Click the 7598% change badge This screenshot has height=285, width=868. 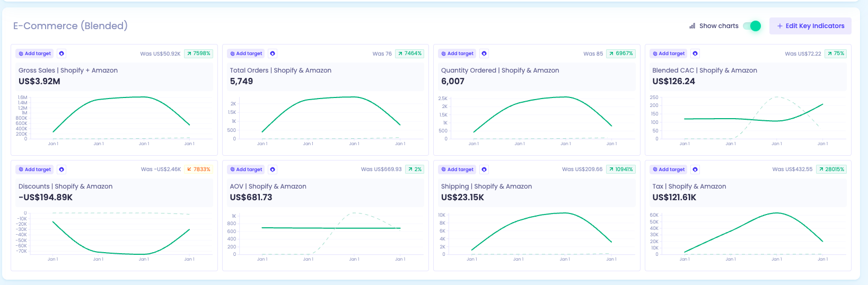(x=198, y=54)
